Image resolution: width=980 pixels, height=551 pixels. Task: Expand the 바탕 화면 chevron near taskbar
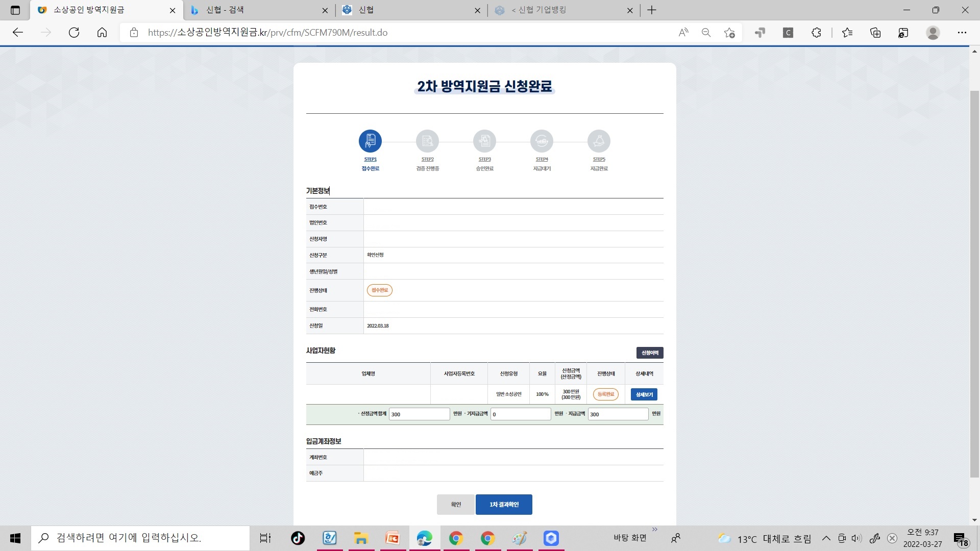pos(655,529)
